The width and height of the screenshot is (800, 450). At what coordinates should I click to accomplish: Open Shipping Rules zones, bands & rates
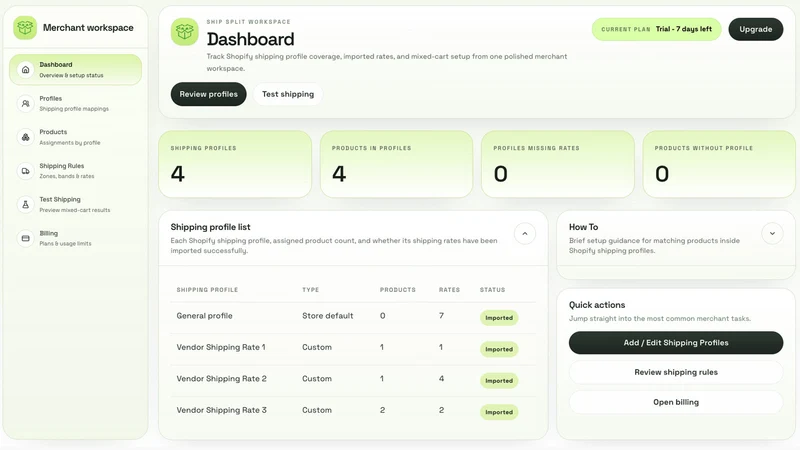coord(76,171)
